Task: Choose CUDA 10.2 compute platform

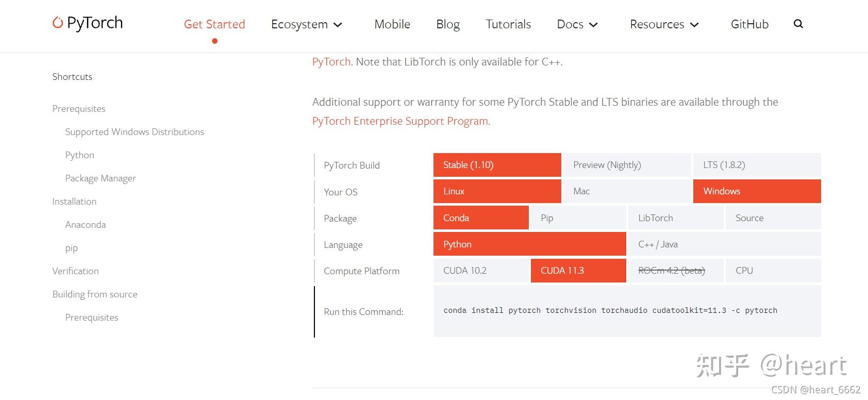Action: (x=481, y=271)
